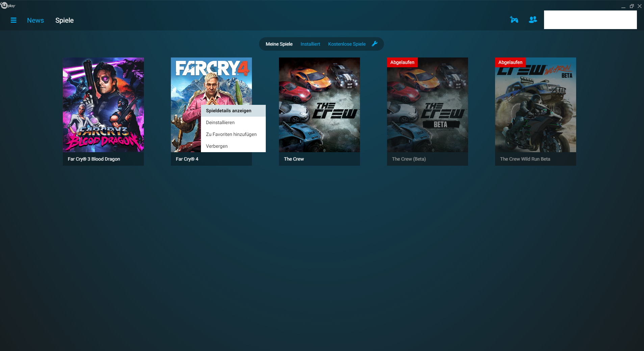Click The Crew title label
The height and width of the screenshot is (351, 644).
click(x=294, y=159)
